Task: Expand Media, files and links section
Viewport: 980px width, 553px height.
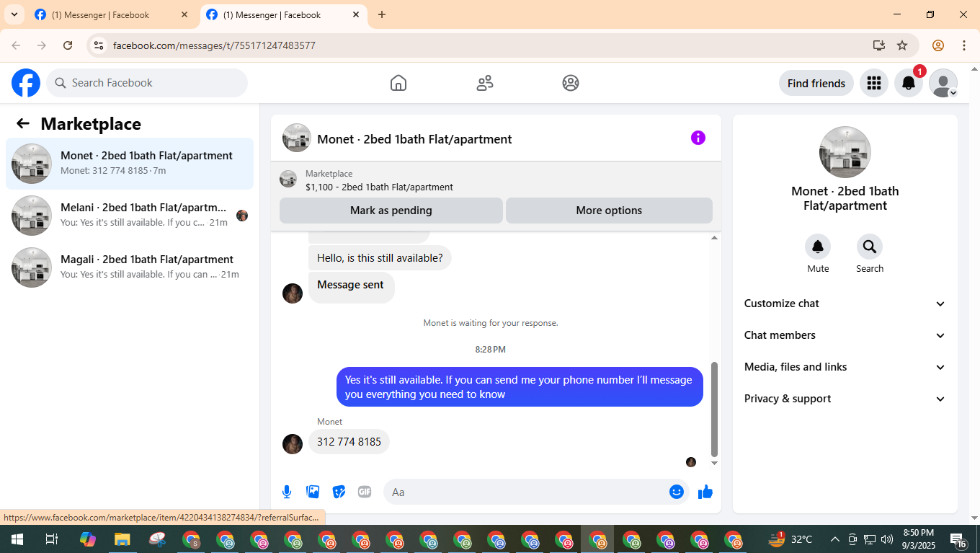Action: 845,367
